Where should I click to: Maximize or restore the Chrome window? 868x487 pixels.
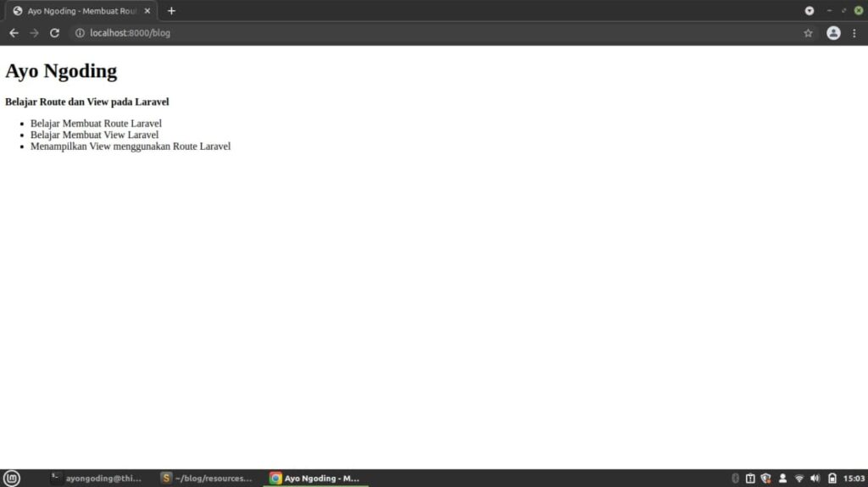[x=843, y=10]
